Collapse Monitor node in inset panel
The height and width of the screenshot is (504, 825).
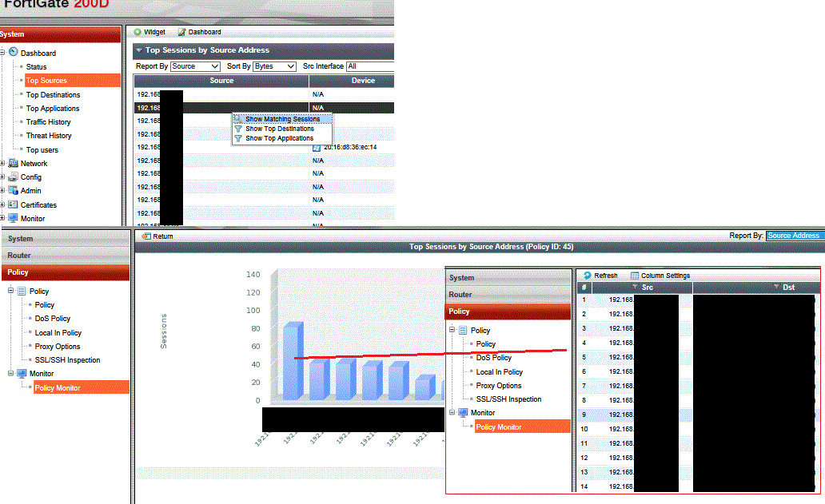[x=452, y=412]
